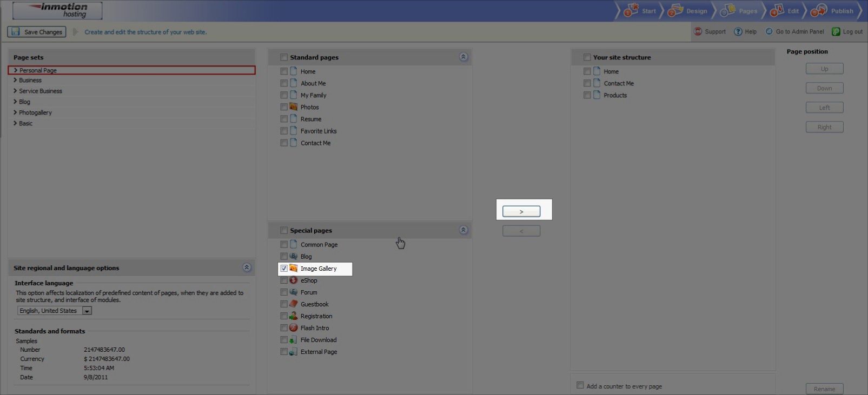868x395 pixels.
Task: Tick the Your site structure header checkbox
Action: tap(587, 57)
